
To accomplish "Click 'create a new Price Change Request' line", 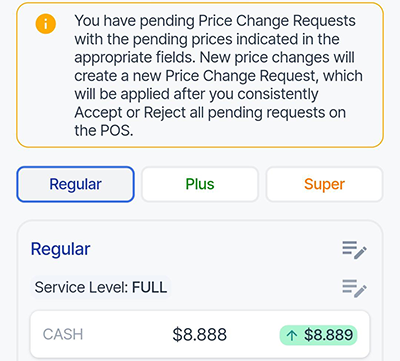I will click(x=218, y=76).
